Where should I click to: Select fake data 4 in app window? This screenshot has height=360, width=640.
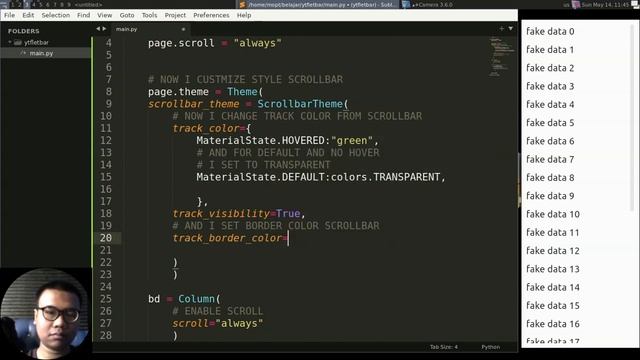[x=550, y=104]
